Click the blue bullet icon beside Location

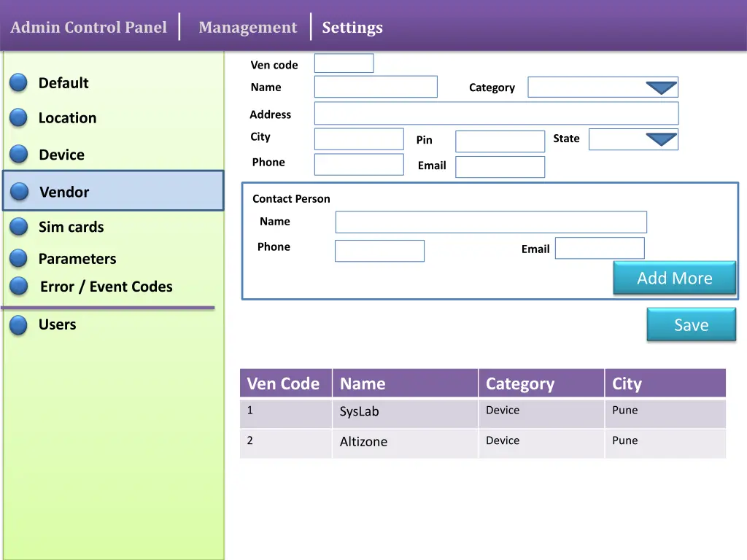point(18,117)
